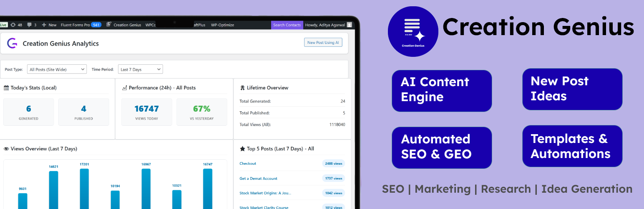The image size is (644, 209).
Task: Click the bar labeled 16967 in chart
Action: point(146,189)
